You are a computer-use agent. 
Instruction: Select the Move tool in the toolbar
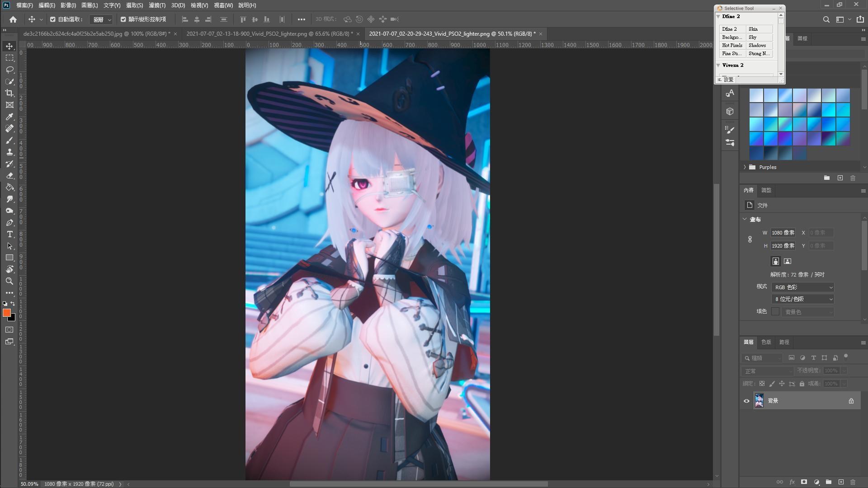point(9,46)
